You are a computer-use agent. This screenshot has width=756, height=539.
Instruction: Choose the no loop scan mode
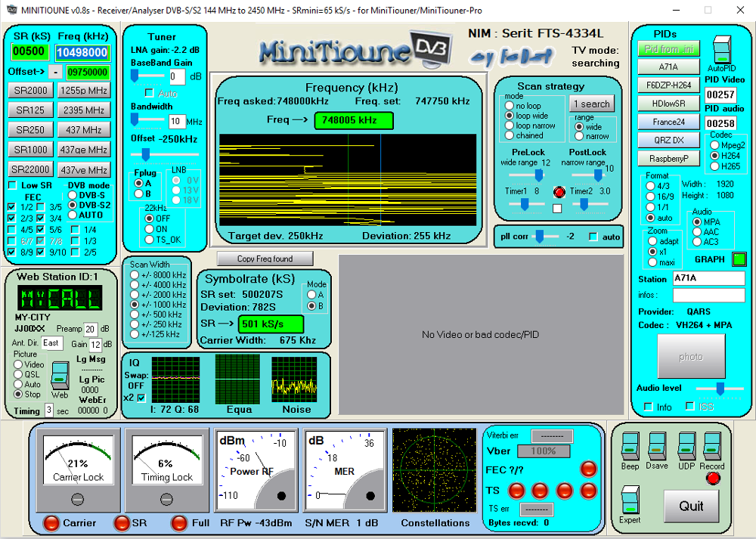pyautogui.click(x=509, y=106)
